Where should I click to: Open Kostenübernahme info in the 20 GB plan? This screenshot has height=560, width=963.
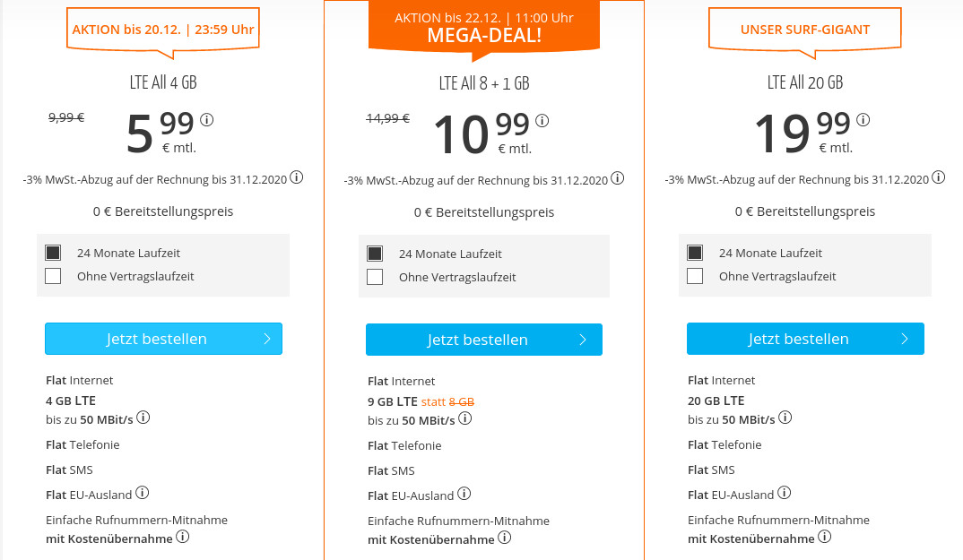tap(824, 538)
